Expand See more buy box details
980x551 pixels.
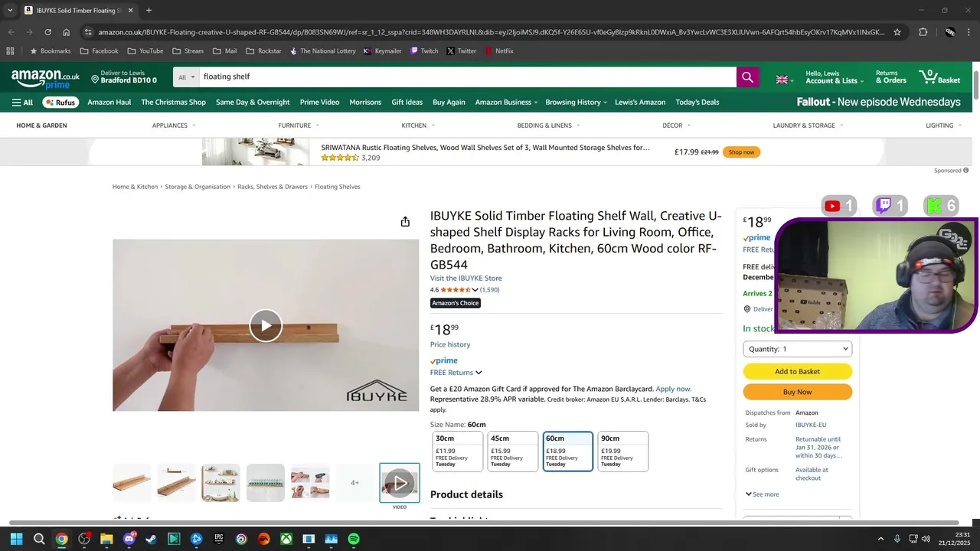pos(762,494)
